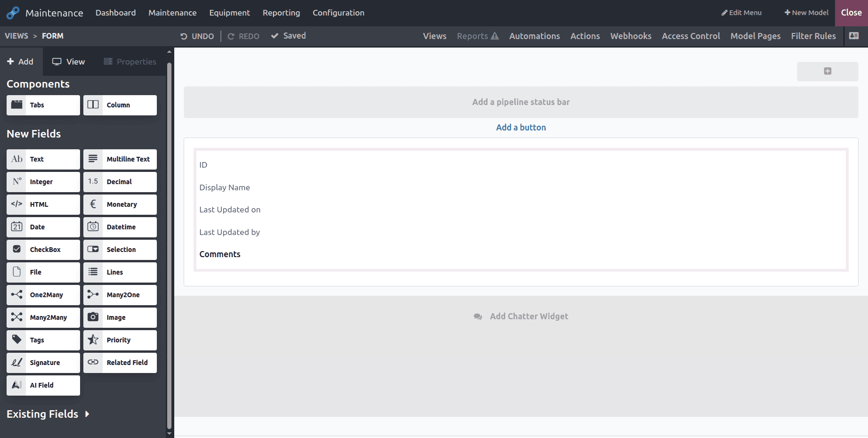Select the Date field type
868x438 pixels.
click(43, 227)
